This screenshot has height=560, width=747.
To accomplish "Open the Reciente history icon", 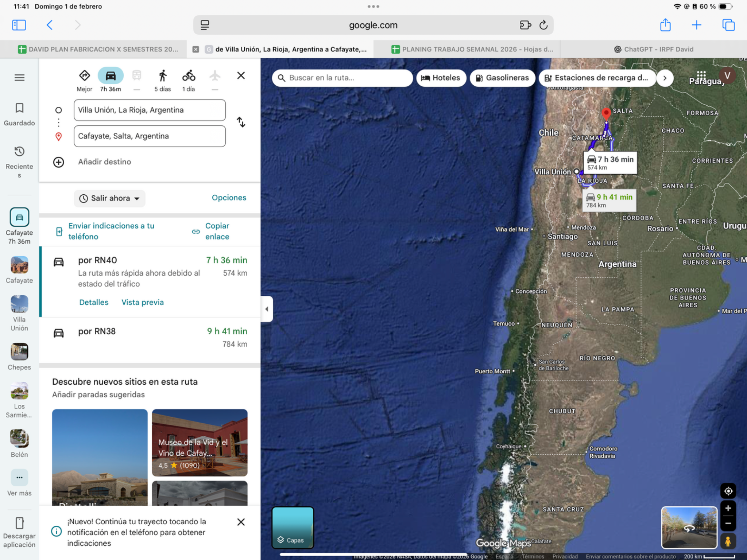I will [x=19, y=151].
